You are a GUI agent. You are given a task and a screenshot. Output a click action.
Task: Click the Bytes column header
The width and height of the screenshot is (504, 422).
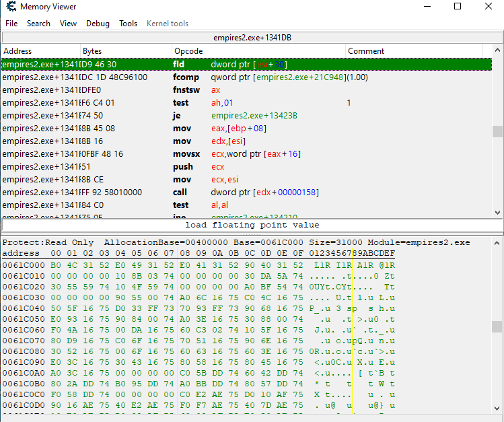click(x=126, y=51)
